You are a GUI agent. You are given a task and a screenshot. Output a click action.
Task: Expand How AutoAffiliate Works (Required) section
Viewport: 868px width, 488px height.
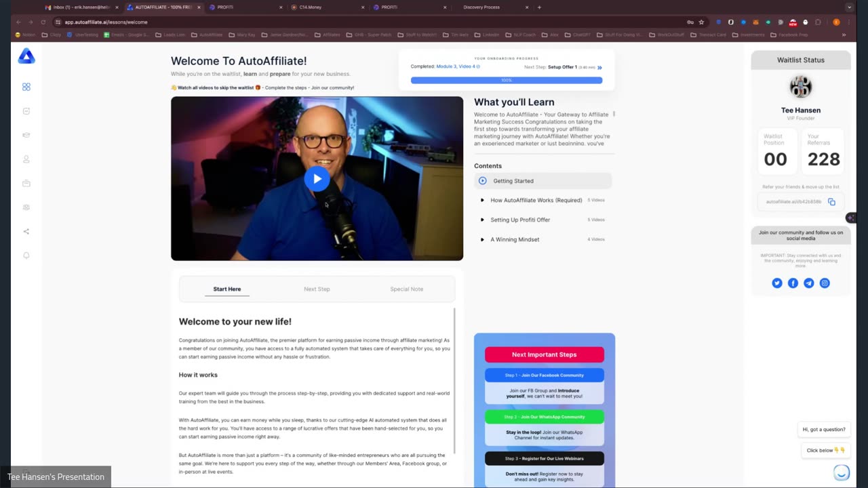tap(543, 201)
